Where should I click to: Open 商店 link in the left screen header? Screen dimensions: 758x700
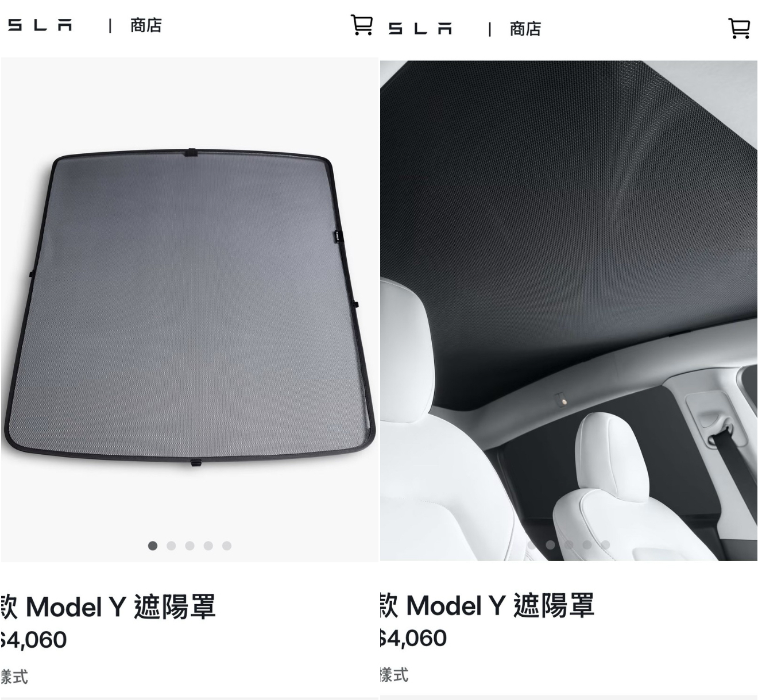pos(146,25)
